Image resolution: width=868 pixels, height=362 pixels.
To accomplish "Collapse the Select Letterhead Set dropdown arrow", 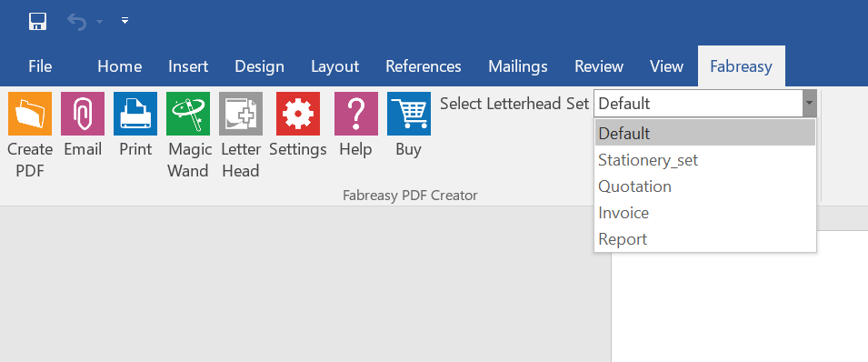I will click(809, 103).
